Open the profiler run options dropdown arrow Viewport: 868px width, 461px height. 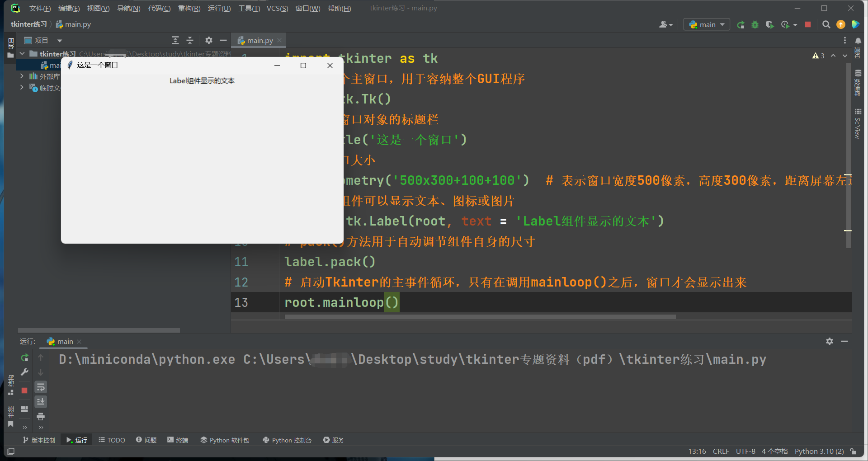[x=795, y=25]
